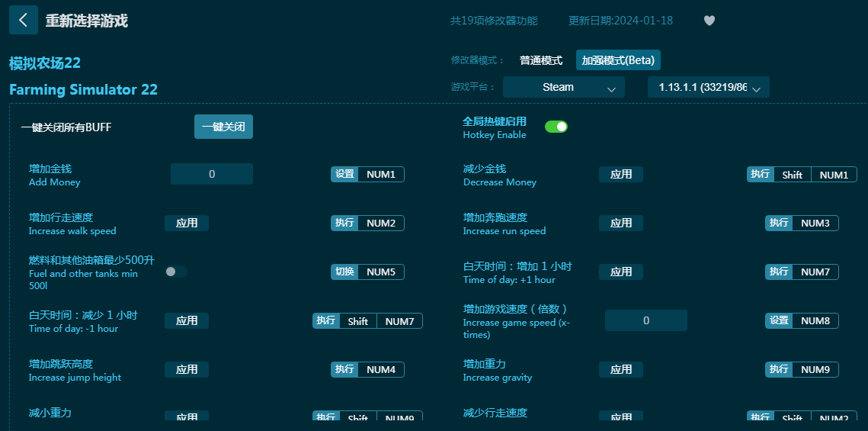This screenshot has width=868, height=431.
Task: Apply the Increase gravity cheat
Action: pyautogui.click(x=620, y=370)
